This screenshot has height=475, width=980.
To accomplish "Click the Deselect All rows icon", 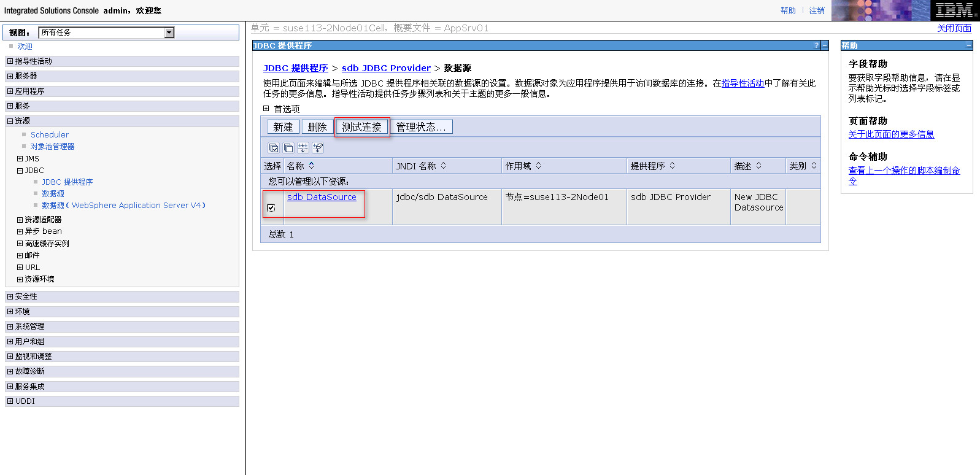I will click(x=288, y=148).
